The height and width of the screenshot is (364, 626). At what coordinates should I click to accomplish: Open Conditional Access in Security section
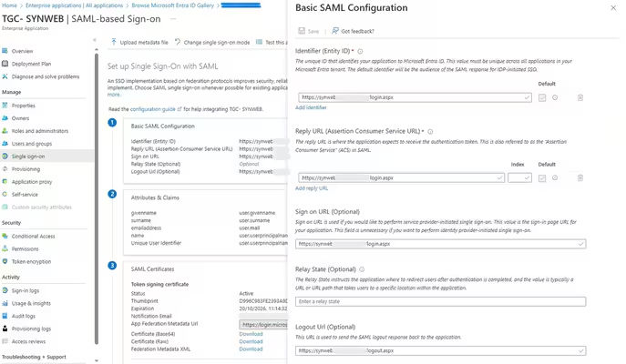[33, 236]
